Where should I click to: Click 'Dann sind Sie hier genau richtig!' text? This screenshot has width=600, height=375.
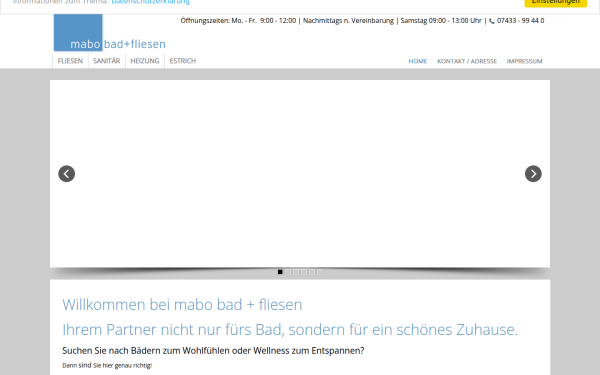[107, 365]
